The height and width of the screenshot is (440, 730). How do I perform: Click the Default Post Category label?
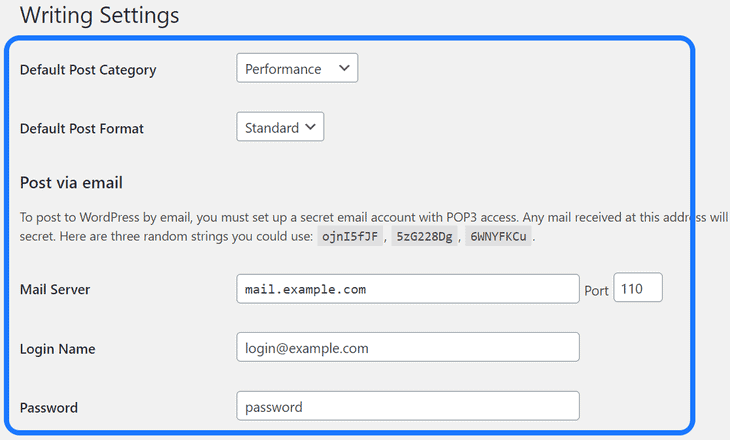[x=88, y=70]
